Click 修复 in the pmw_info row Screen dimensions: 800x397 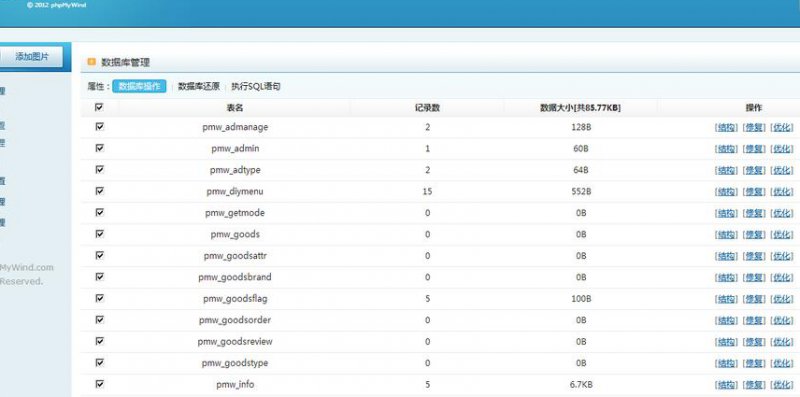(x=754, y=385)
